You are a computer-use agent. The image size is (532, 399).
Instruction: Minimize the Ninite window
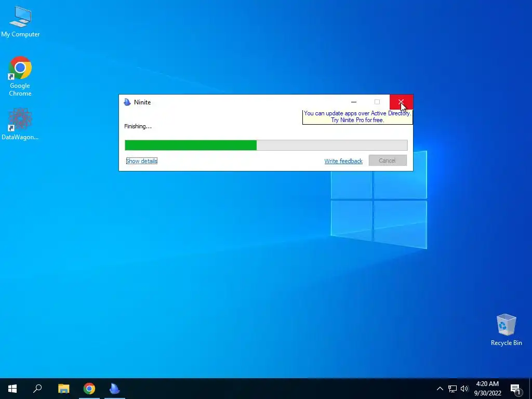pos(354,102)
